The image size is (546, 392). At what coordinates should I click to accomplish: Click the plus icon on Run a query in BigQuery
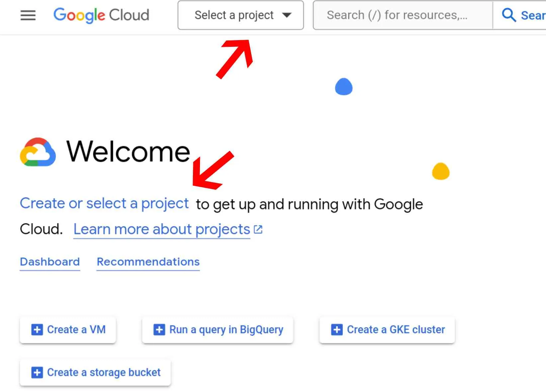click(159, 330)
